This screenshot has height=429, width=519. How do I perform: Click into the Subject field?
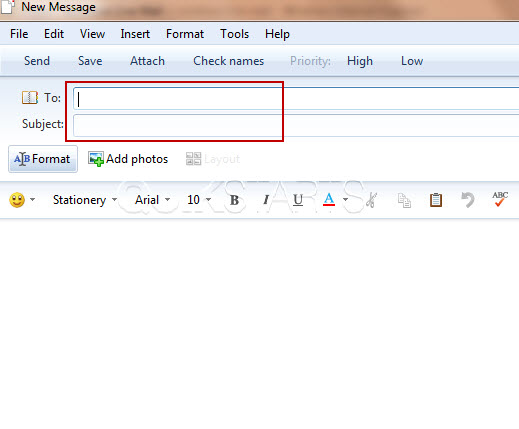[x=296, y=125]
